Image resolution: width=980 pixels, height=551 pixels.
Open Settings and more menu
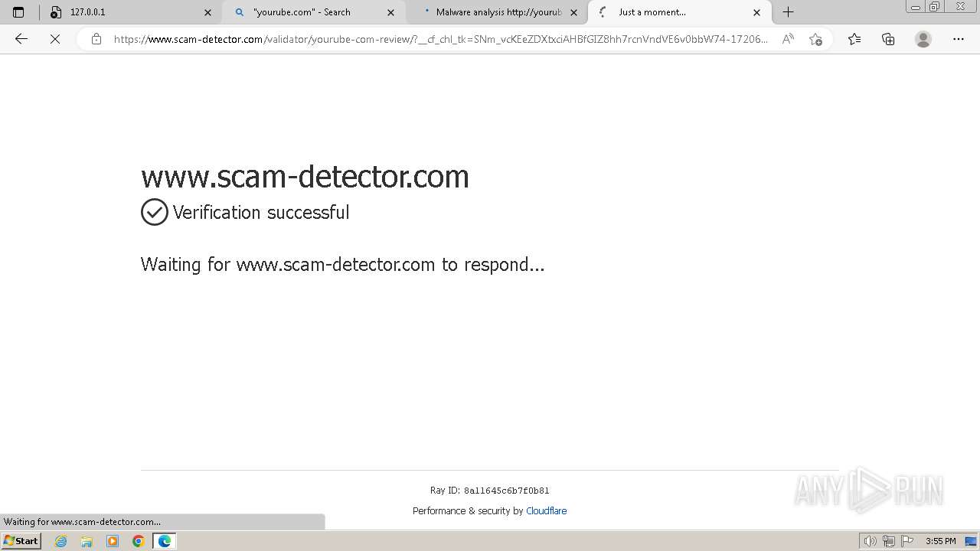(959, 39)
